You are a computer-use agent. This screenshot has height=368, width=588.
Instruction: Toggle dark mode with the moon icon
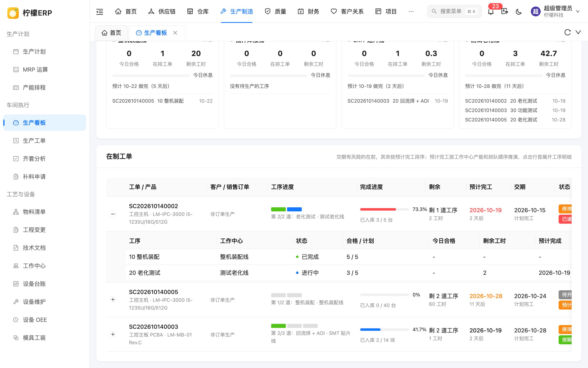(519, 11)
